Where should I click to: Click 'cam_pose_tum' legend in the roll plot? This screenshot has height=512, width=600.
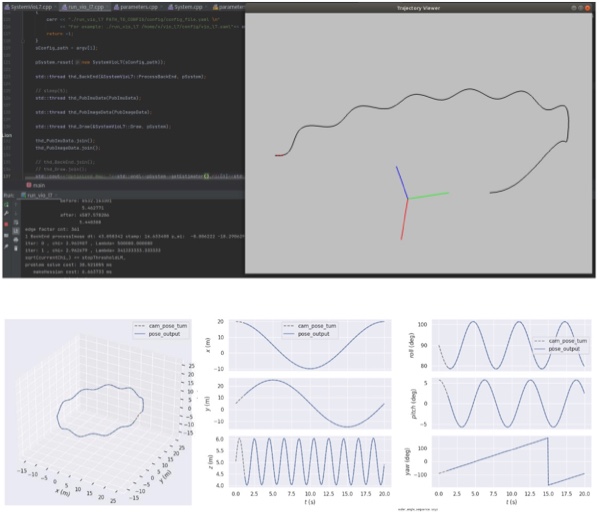(x=561, y=341)
